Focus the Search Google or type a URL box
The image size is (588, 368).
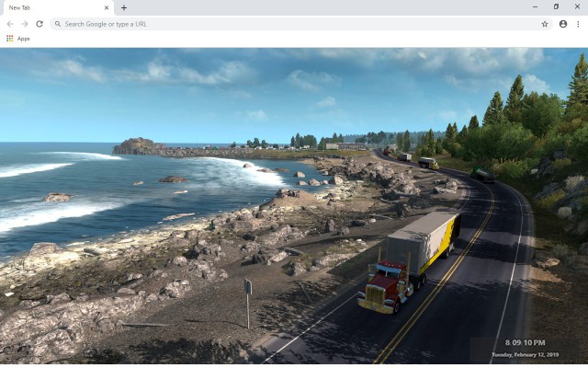pyautogui.click(x=301, y=24)
